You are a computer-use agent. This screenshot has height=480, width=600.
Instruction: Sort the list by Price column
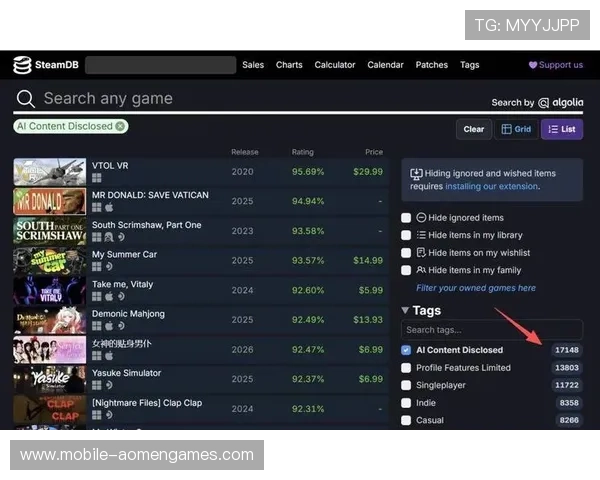373,152
